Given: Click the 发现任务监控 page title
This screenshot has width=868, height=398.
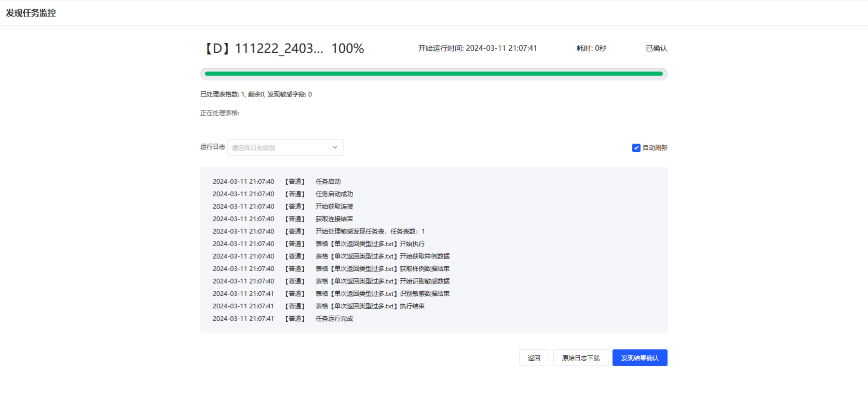Looking at the screenshot, I should 31,13.
